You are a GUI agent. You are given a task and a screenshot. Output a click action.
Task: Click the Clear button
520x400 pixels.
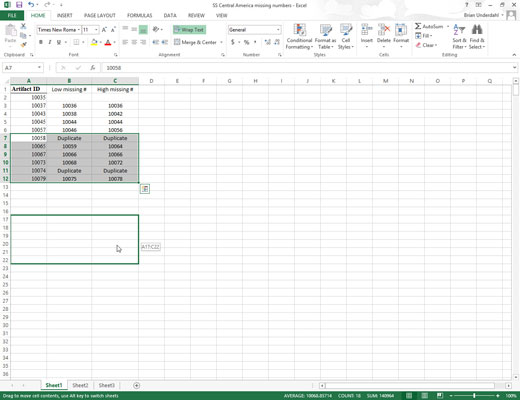click(427, 45)
